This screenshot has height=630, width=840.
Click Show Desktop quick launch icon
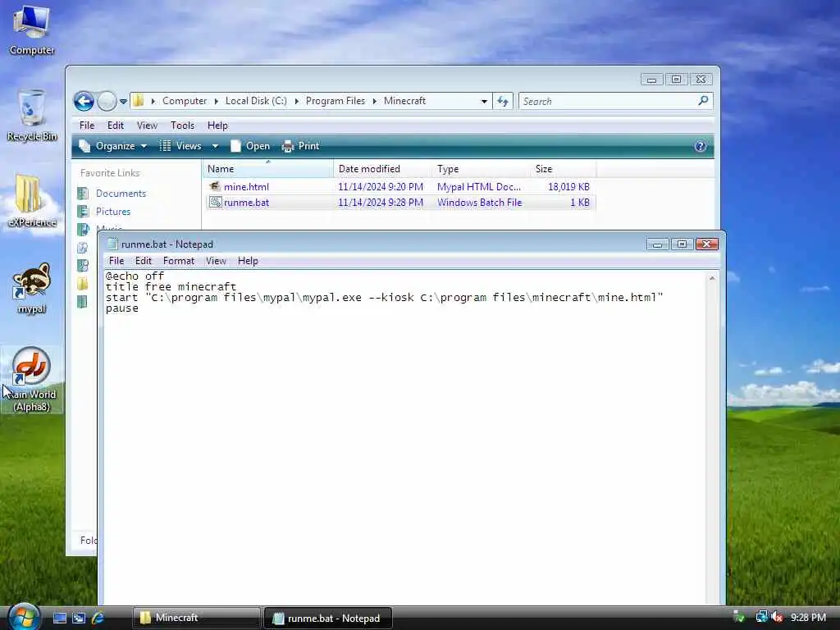coord(60,619)
